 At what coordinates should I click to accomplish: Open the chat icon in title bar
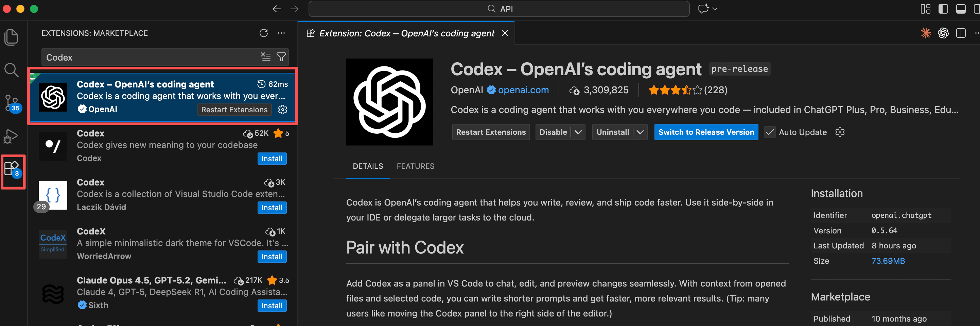(703, 9)
